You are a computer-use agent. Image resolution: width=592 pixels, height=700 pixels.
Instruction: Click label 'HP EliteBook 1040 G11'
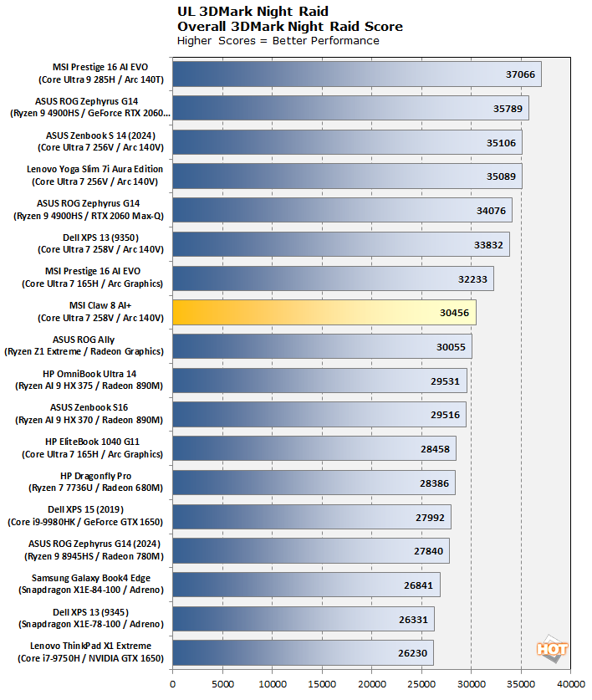point(93,442)
